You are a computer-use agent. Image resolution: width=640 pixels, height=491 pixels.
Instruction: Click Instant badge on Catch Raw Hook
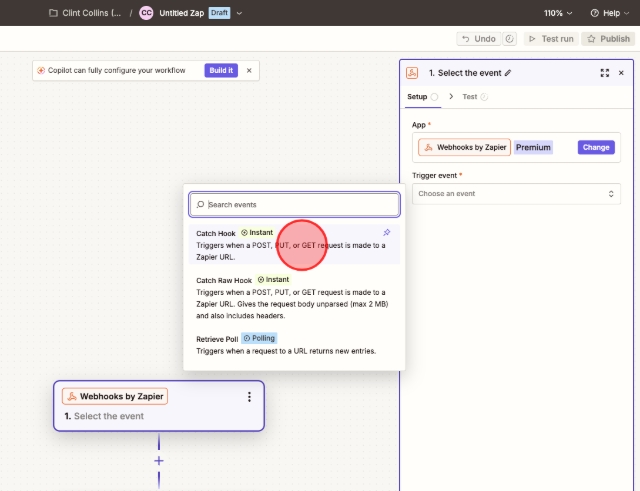tap(273, 280)
